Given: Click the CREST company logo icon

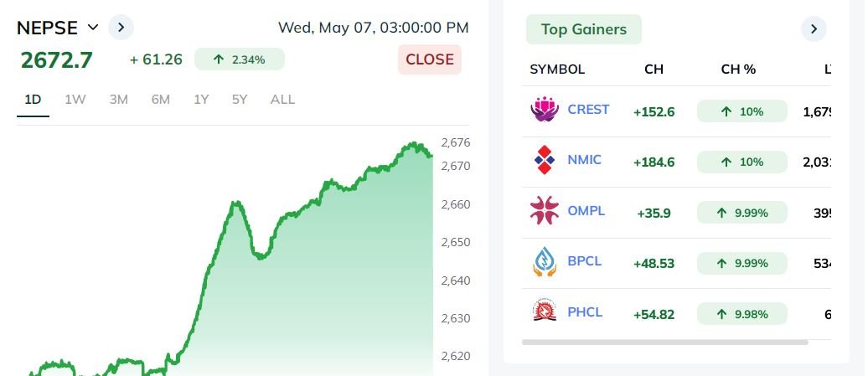Looking at the screenshot, I should [x=544, y=110].
